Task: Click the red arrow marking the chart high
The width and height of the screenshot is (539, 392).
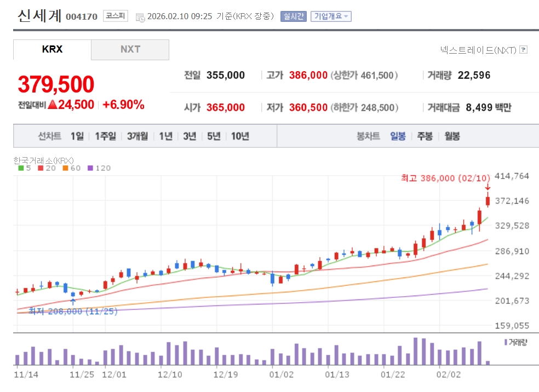Action: click(x=488, y=188)
